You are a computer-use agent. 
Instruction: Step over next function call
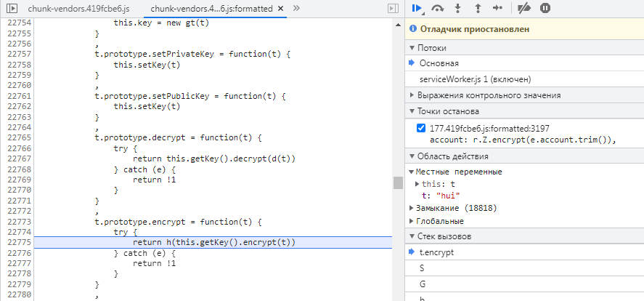tap(437, 8)
